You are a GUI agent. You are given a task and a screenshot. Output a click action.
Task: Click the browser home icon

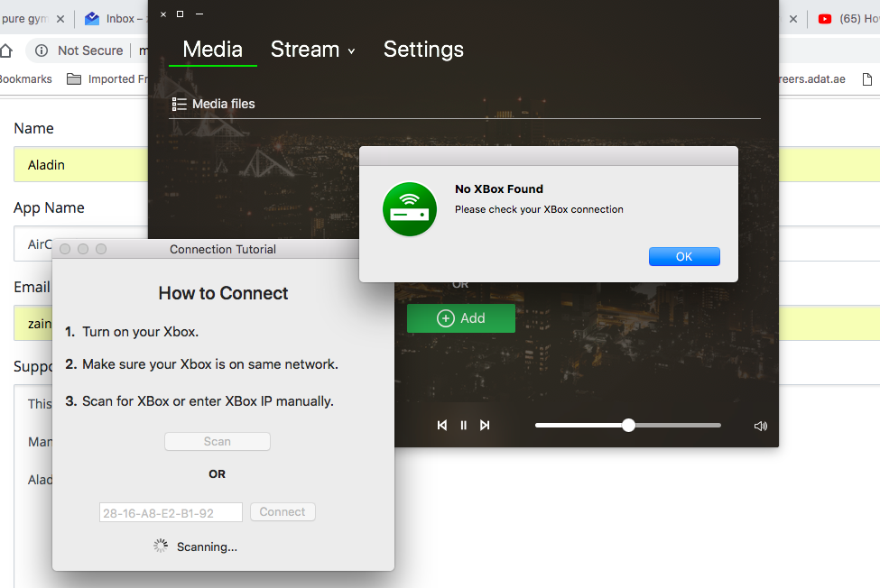point(6,51)
